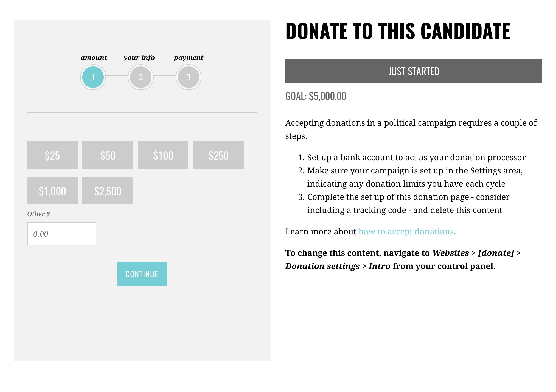Click the Goal: $5,000.00 text
The image size is (556, 392).
(x=316, y=96)
